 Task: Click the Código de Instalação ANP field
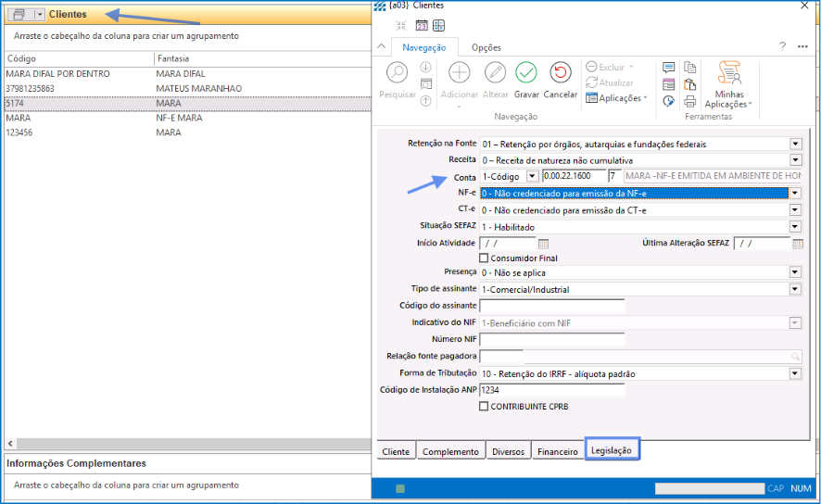pos(551,390)
